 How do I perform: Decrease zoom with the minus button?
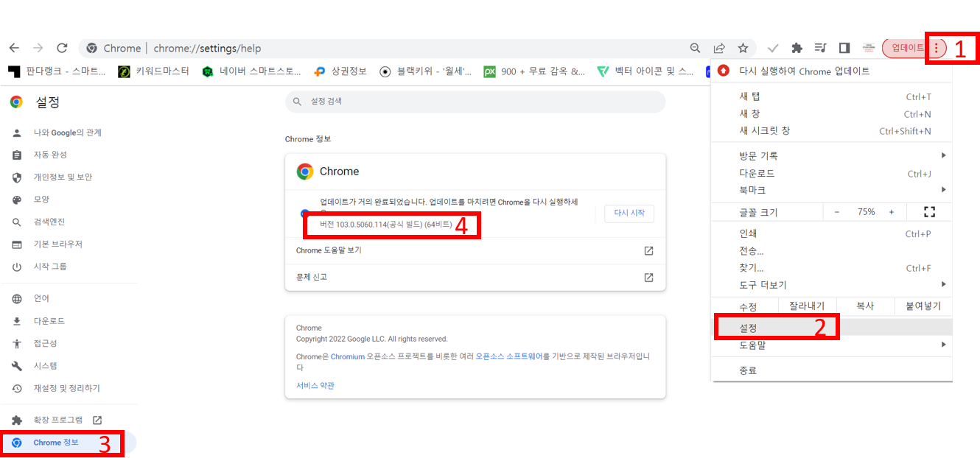click(837, 212)
